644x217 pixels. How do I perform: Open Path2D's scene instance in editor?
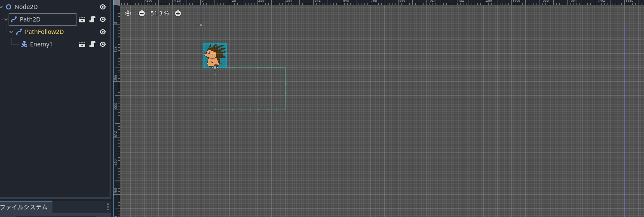[x=82, y=19]
